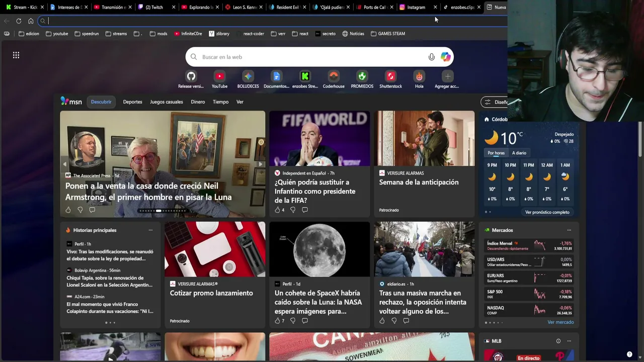Click the MSN logo
644x362 pixels.
point(71,102)
